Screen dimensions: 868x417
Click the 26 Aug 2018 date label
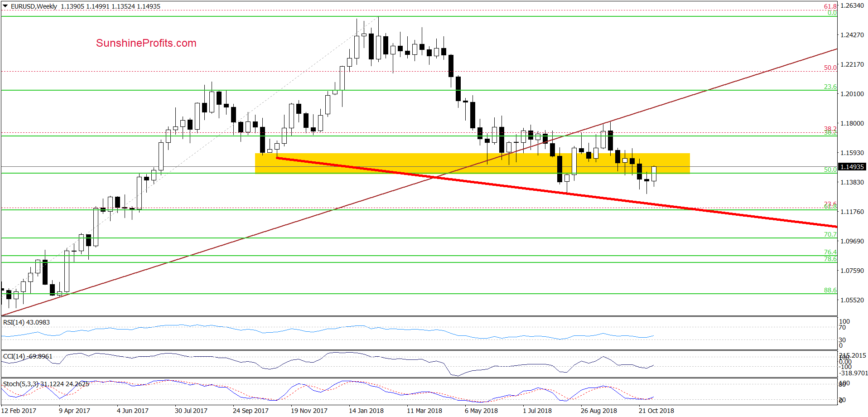(x=599, y=411)
